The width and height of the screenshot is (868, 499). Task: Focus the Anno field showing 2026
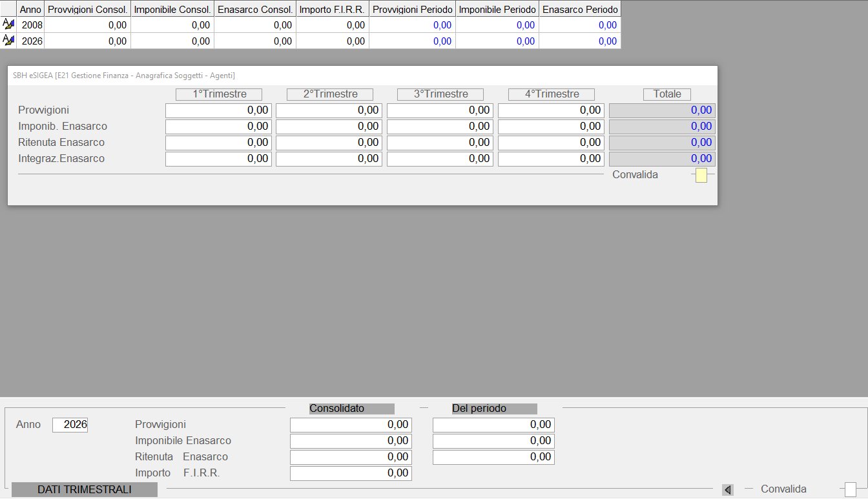tap(70, 425)
